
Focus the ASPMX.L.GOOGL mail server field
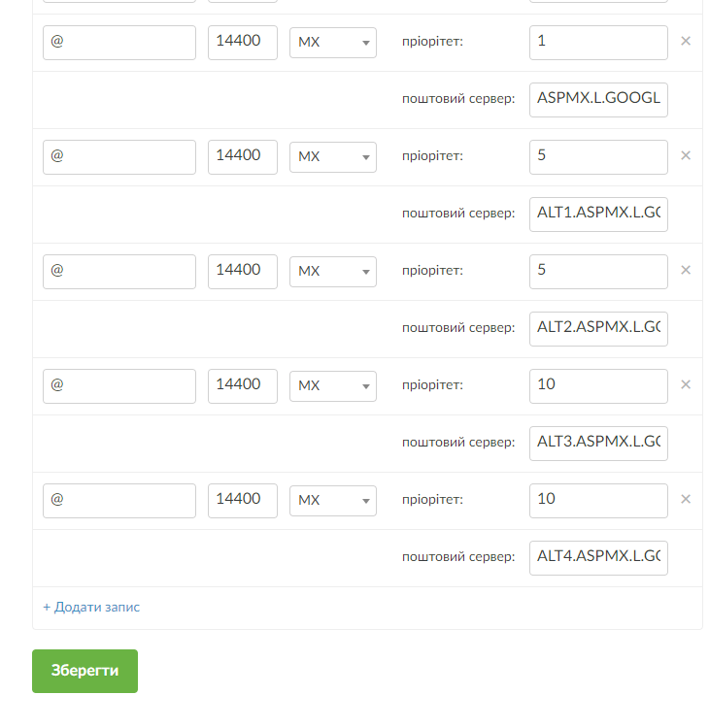(x=598, y=99)
